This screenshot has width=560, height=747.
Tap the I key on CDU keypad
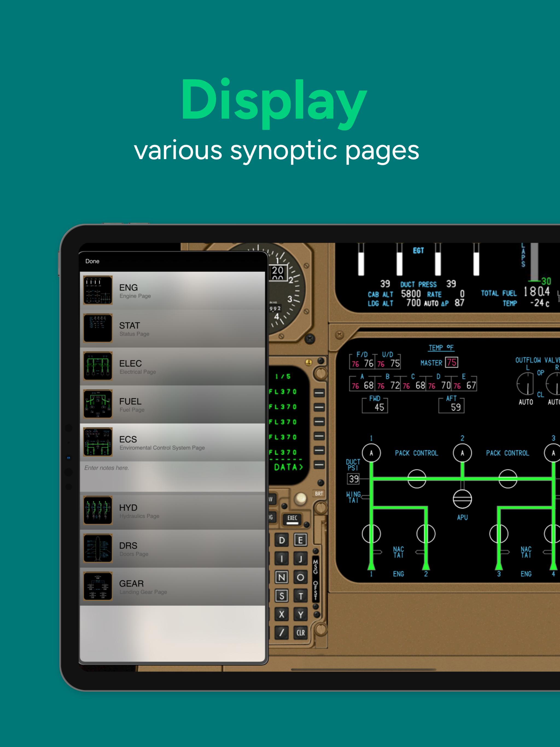pyautogui.click(x=282, y=559)
